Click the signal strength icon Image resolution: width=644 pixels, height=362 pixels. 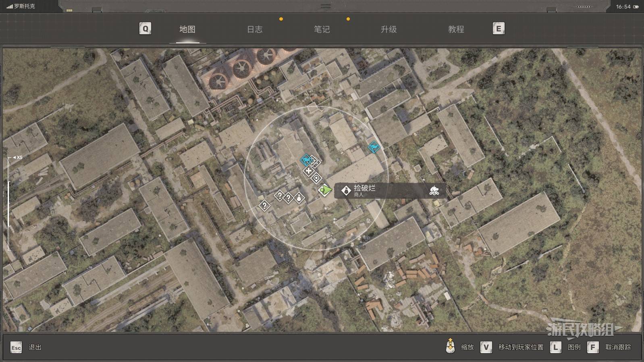(x=10, y=6)
